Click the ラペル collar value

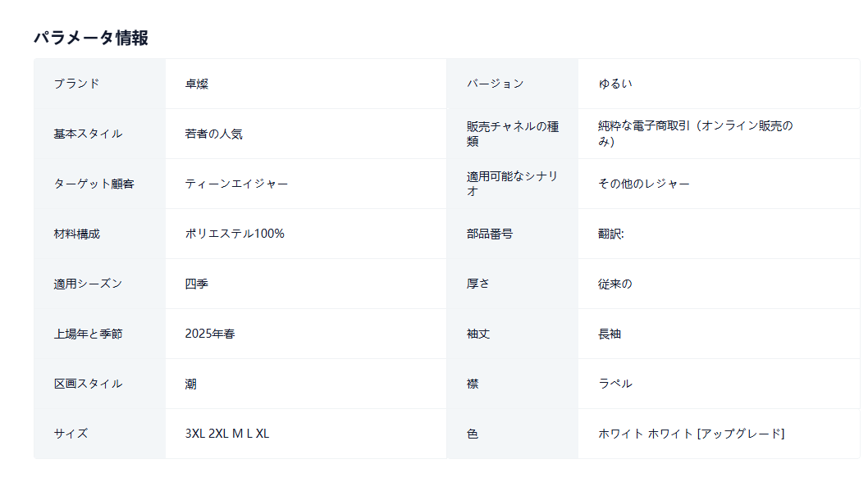pyautogui.click(x=615, y=384)
